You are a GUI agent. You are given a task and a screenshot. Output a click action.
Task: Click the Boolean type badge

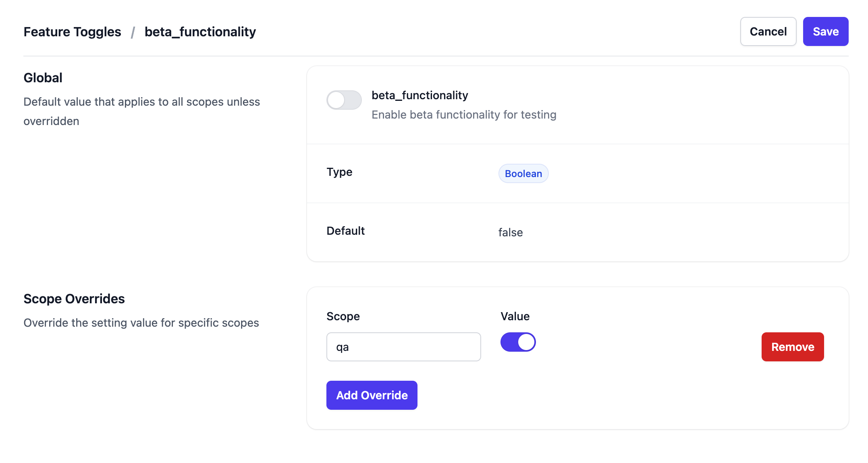pos(523,173)
